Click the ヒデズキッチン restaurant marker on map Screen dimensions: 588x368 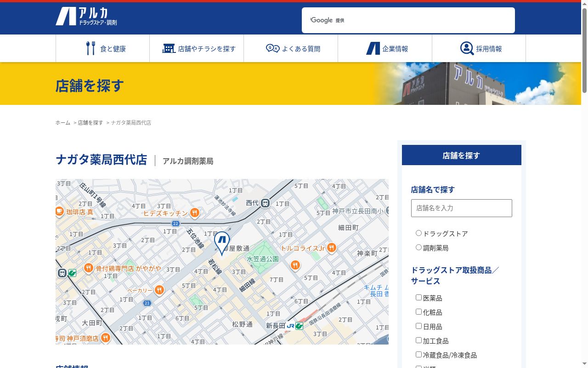point(195,213)
